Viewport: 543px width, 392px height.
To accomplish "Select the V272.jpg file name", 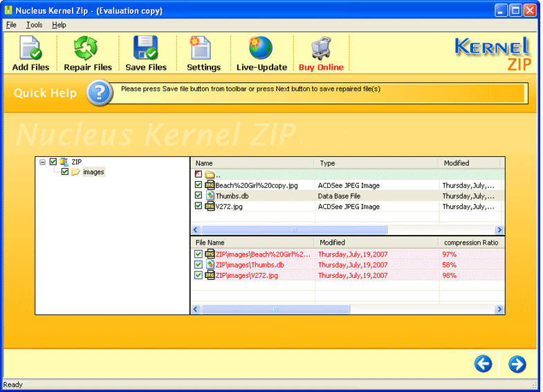I will pos(229,207).
